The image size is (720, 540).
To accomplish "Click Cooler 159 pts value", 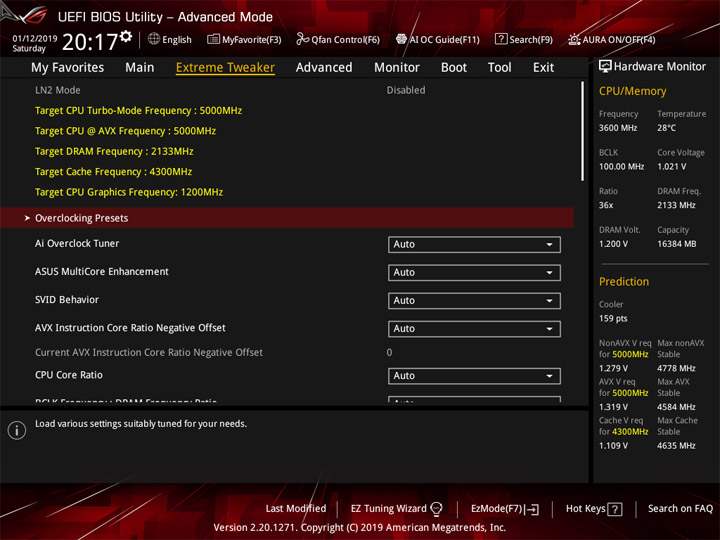I will click(x=613, y=319).
